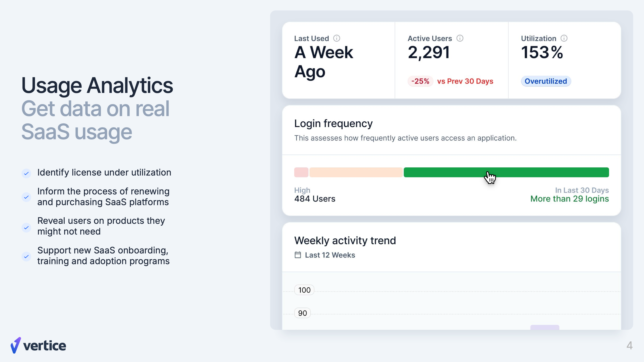Screen dimensions: 644x362
Task: Open the Last 12 Weeks date range selector
Action: 330,255
